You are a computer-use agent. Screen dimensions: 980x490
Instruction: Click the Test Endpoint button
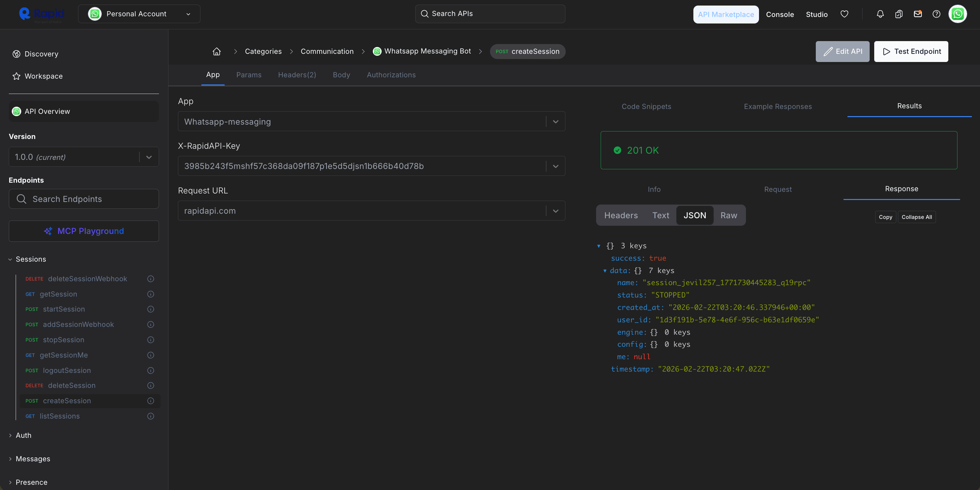[911, 51]
